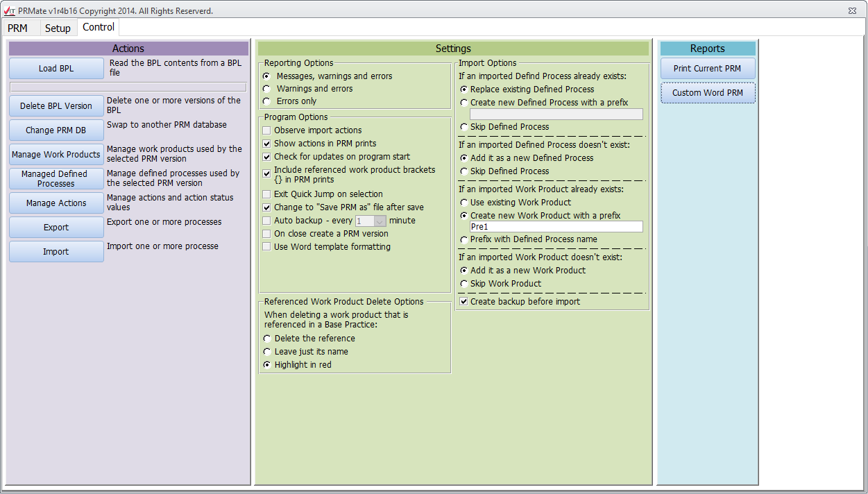Select the Control tab
The image size is (868, 494).
click(99, 27)
